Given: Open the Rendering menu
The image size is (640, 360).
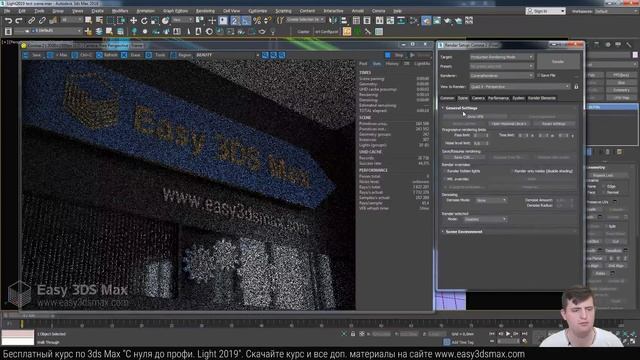Looking at the screenshot, I should (x=205, y=11).
